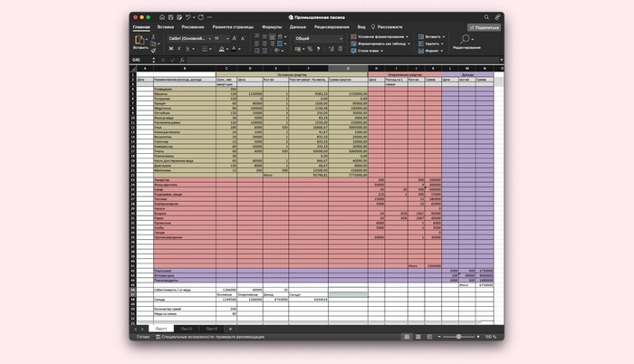Toggle italic К formatting

pos(179,49)
